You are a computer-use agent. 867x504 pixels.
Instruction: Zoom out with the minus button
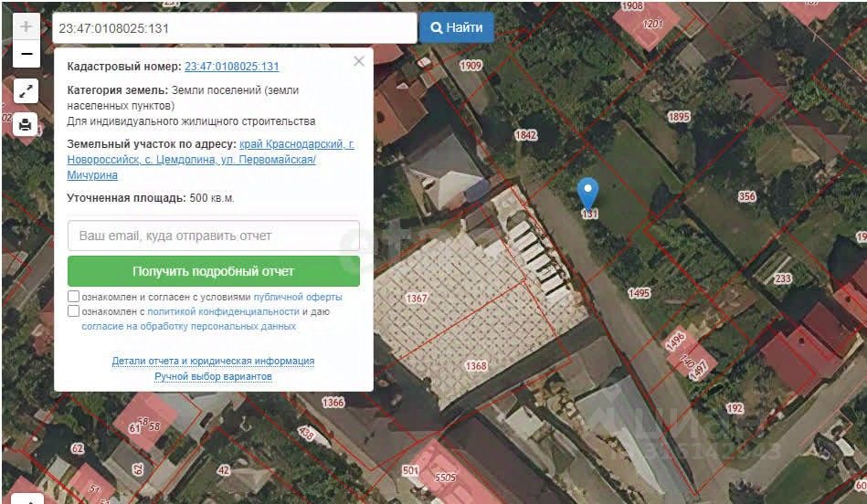point(26,54)
